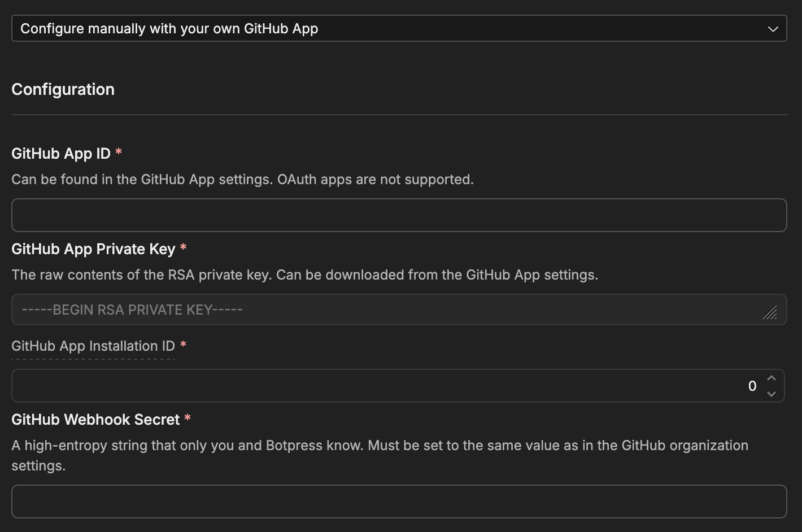Click the required asterisk next to Private Key

183,247
